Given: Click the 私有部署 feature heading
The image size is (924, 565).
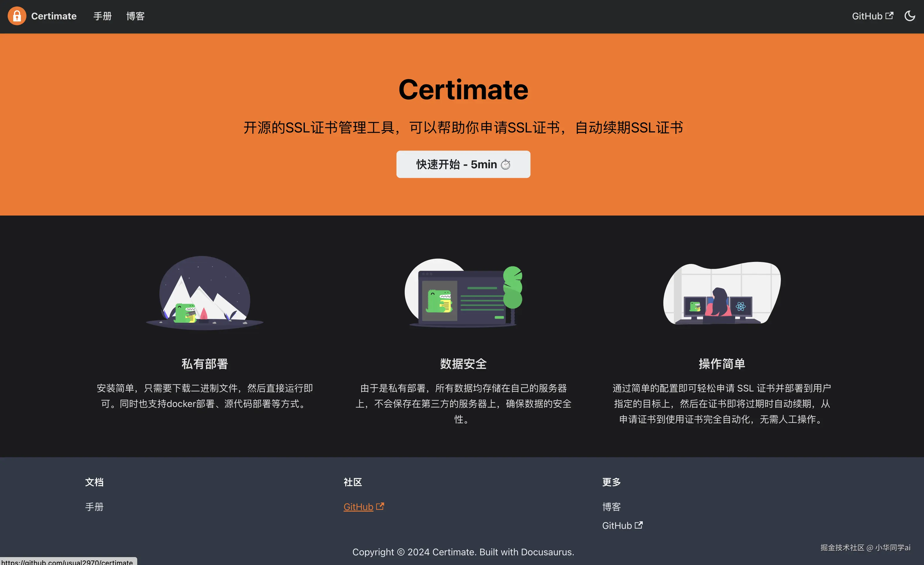Looking at the screenshot, I should (x=205, y=364).
